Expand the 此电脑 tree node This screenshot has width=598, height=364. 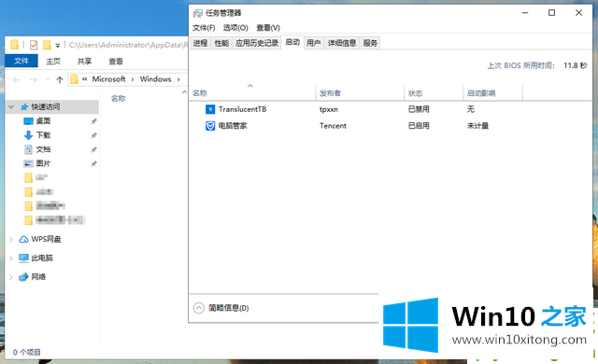coord(11,259)
